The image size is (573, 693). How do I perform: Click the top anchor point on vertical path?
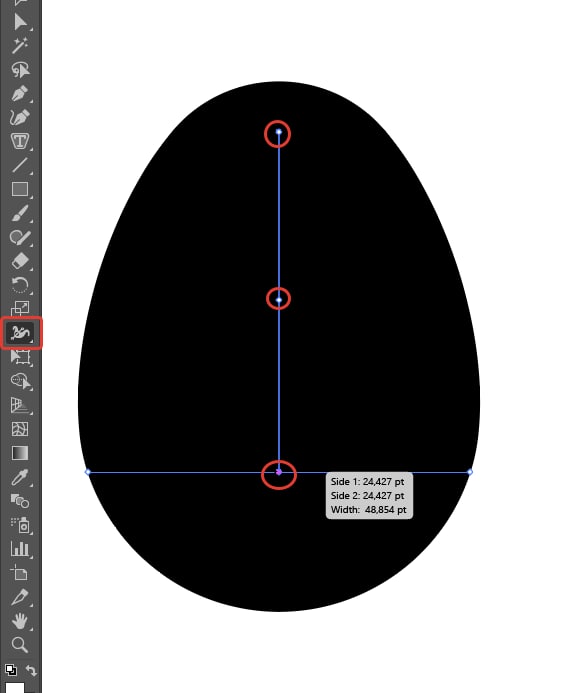coord(279,132)
